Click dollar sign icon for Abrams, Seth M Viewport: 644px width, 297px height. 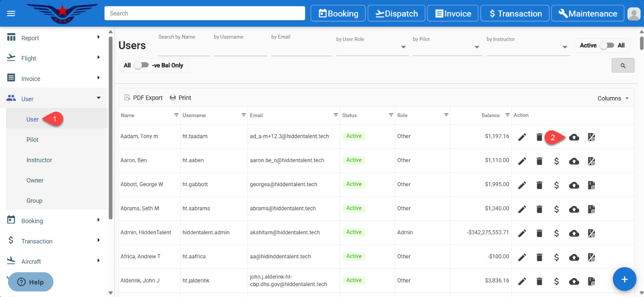click(x=556, y=209)
